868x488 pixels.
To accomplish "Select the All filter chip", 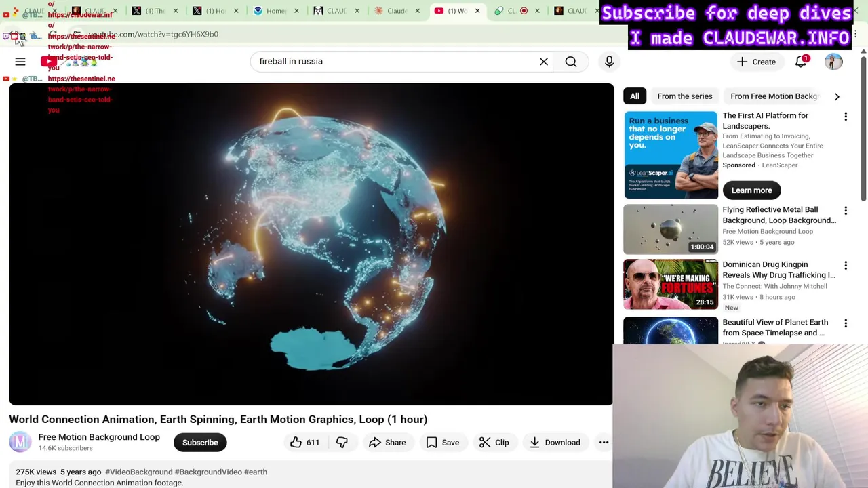I will click(635, 96).
